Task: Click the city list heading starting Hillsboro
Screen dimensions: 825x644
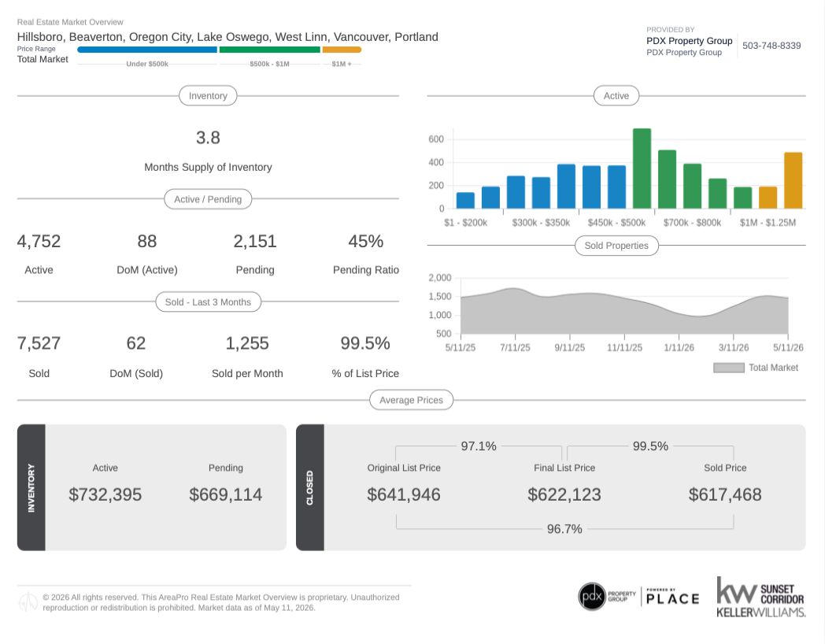Action: coord(228,37)
